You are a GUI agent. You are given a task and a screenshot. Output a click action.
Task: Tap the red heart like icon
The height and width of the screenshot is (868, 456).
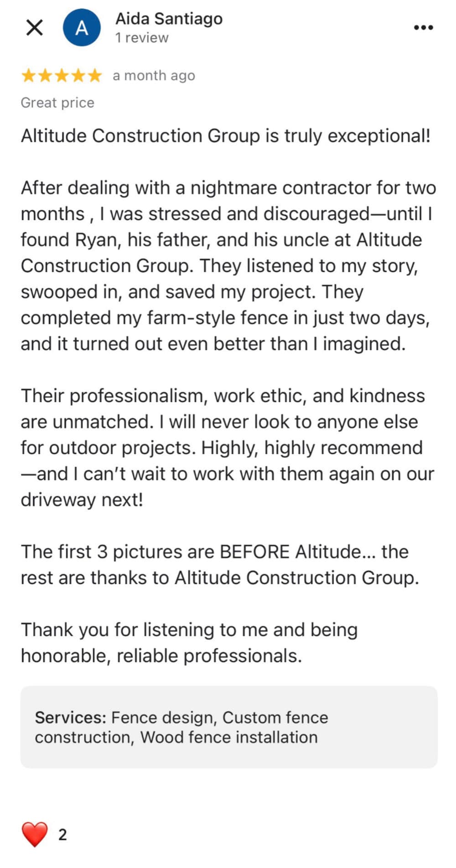(x=35, y=834)
